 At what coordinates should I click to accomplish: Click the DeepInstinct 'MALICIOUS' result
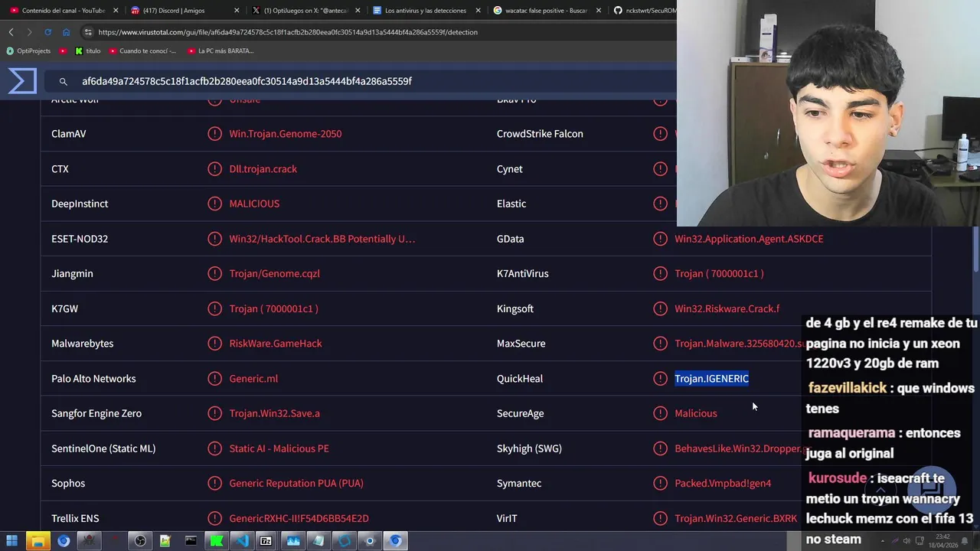point(254,204)
